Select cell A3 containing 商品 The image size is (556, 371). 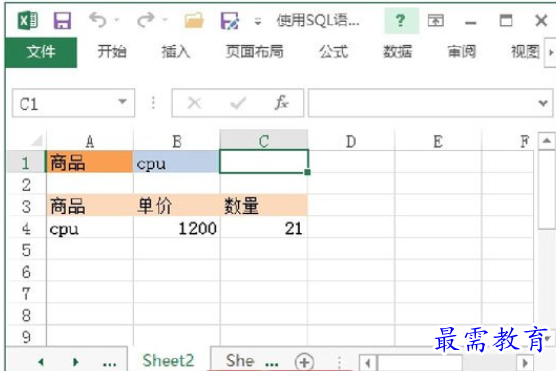(90, 205)
